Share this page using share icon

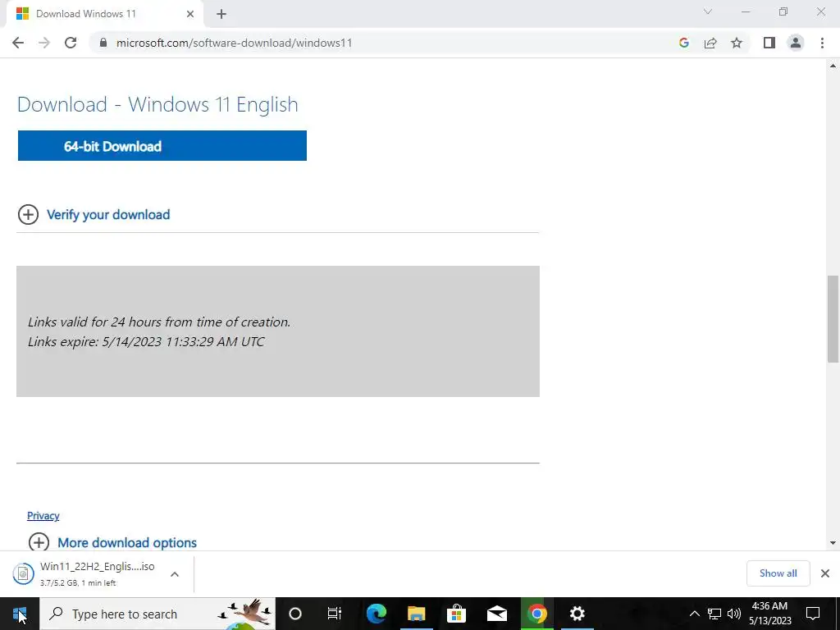pyautogui.click(x=710, y=43)
